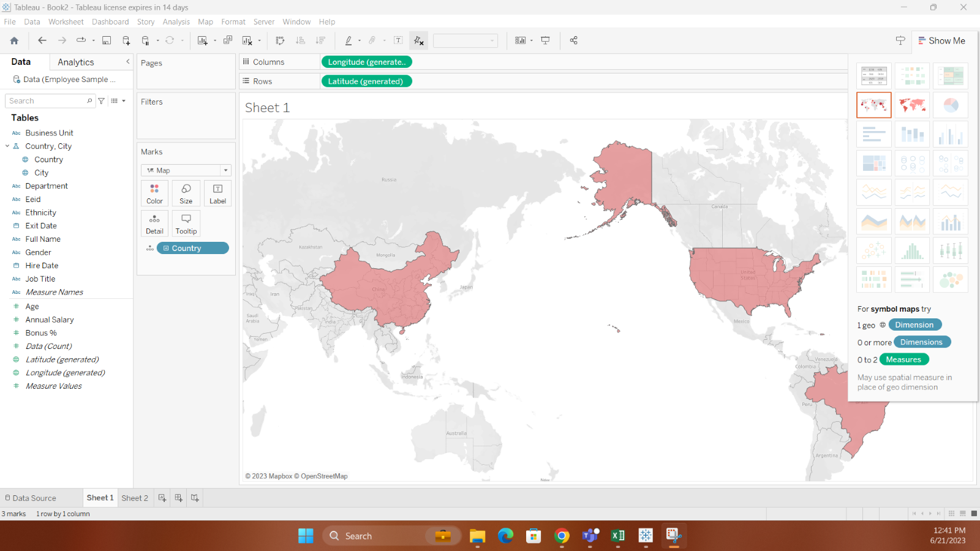Click the Tableau home start page icon
The width and height of the screenshot is (980, 551).
[14, 40]
